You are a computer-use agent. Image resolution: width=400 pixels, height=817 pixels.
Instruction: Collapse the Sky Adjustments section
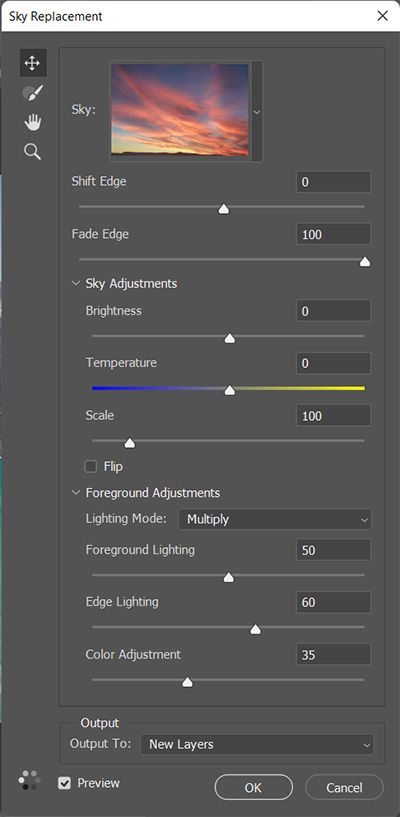point(76,283)
